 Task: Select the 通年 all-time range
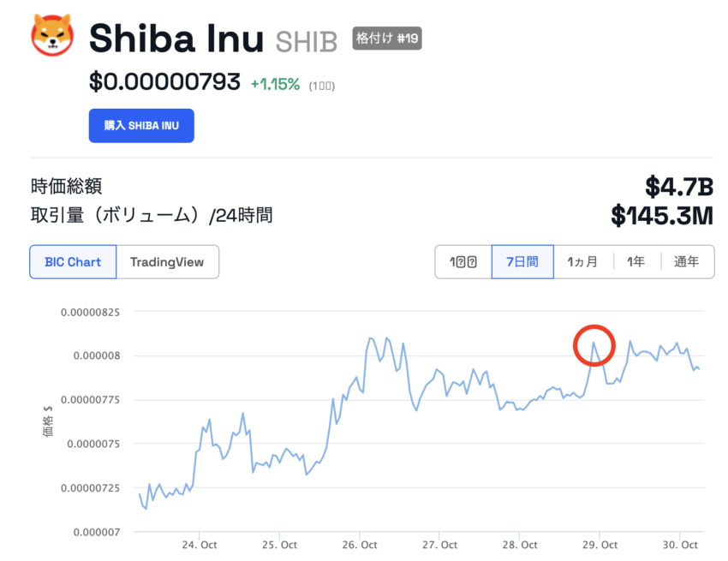coord(687,262)
